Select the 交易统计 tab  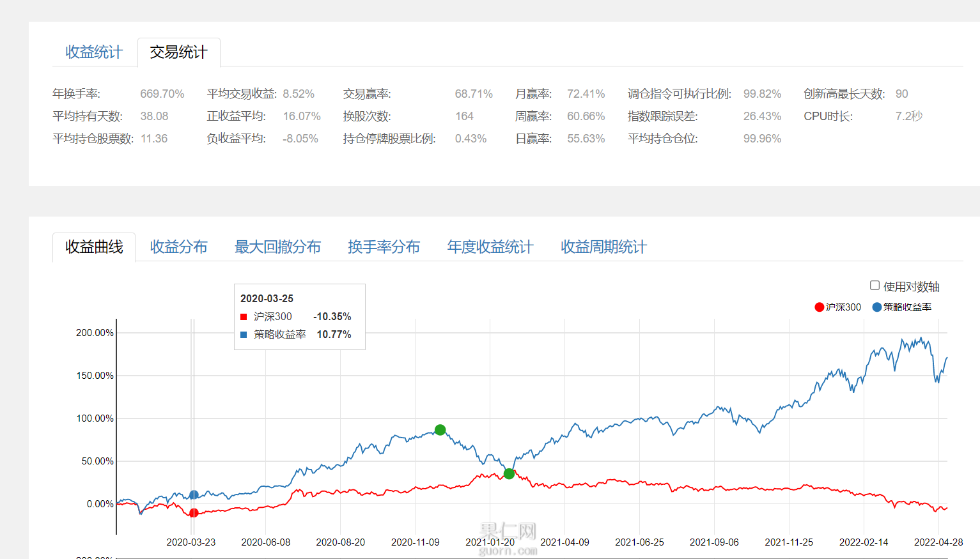(178, 52)
